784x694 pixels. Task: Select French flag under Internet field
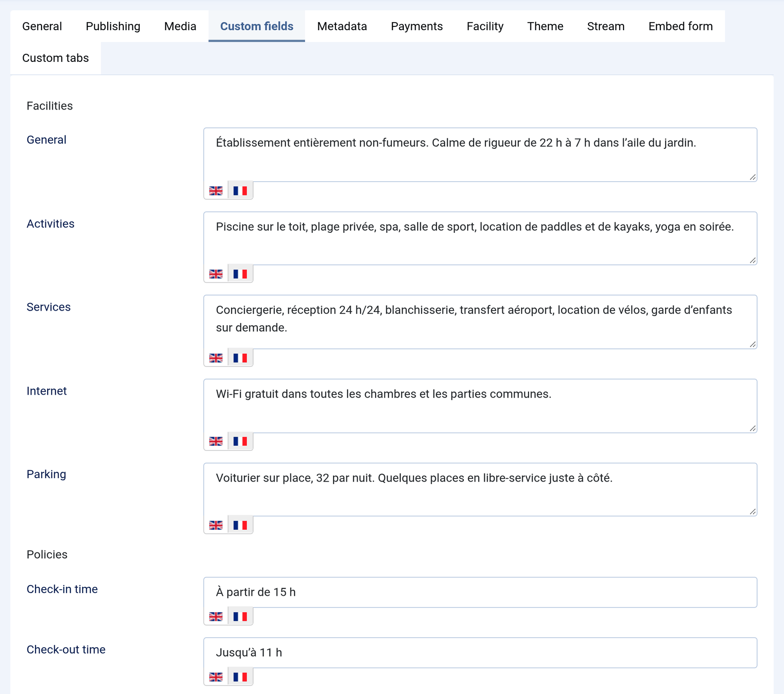pyautogui.click(x=240, y=441)
